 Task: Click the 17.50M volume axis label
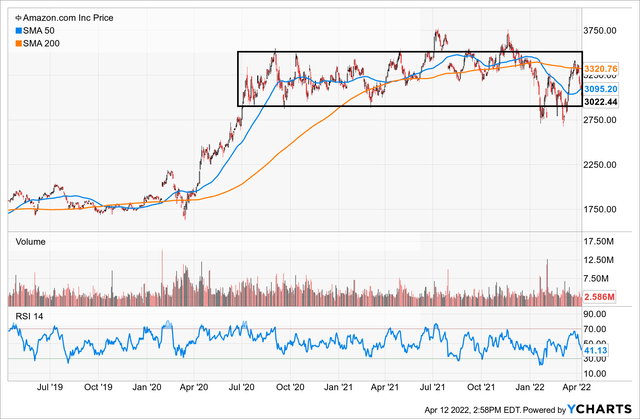click(599, 242)
